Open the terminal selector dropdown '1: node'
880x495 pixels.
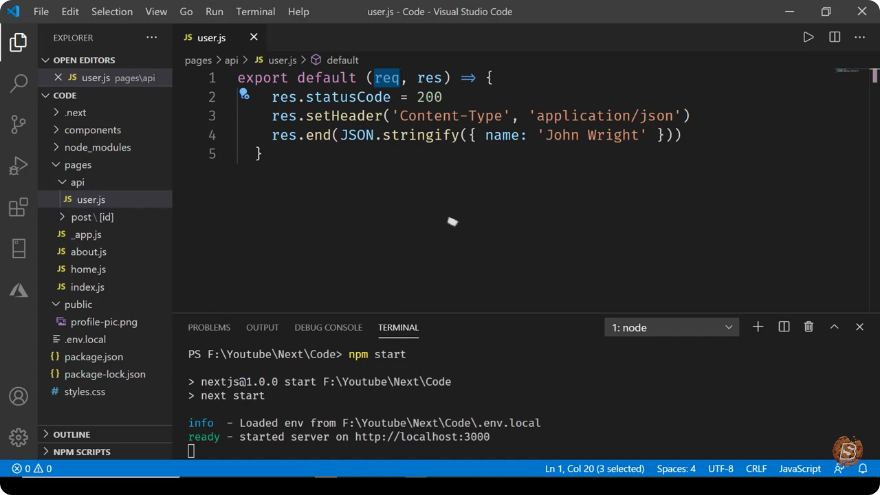point(672,327)
